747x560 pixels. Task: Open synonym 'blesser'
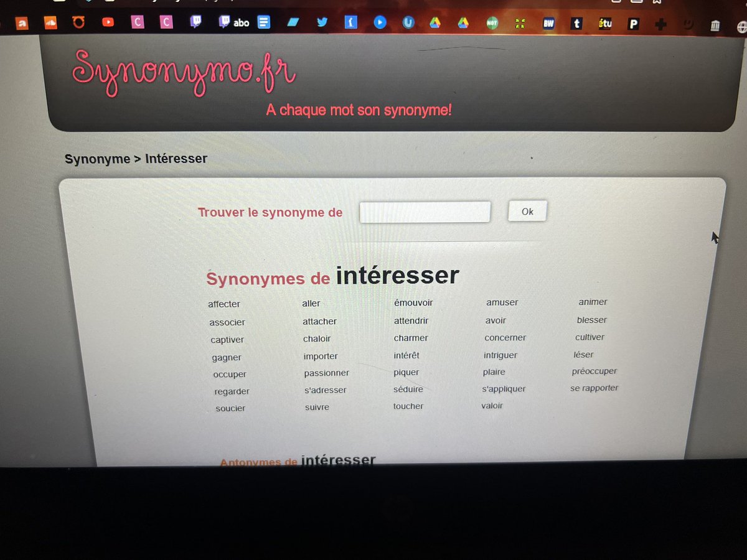[591, 320]
